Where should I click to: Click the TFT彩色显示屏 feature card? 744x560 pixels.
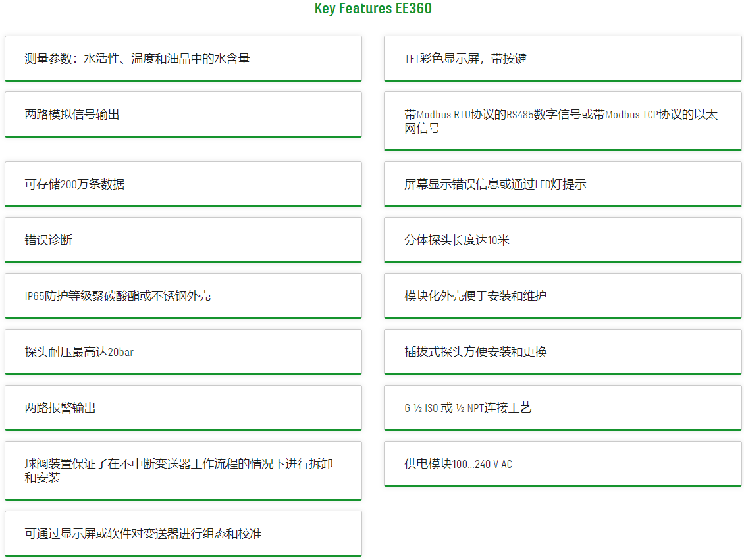[562, 59]
